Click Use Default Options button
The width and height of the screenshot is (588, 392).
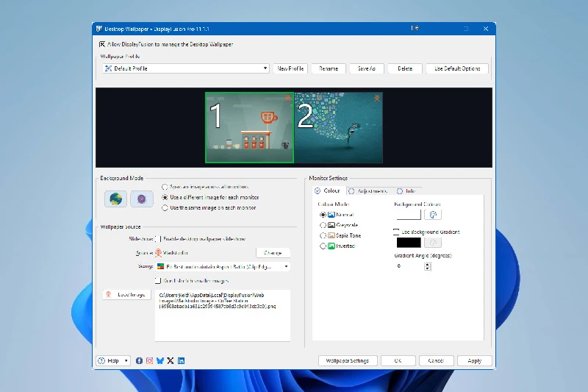click(x=457, y=68)
